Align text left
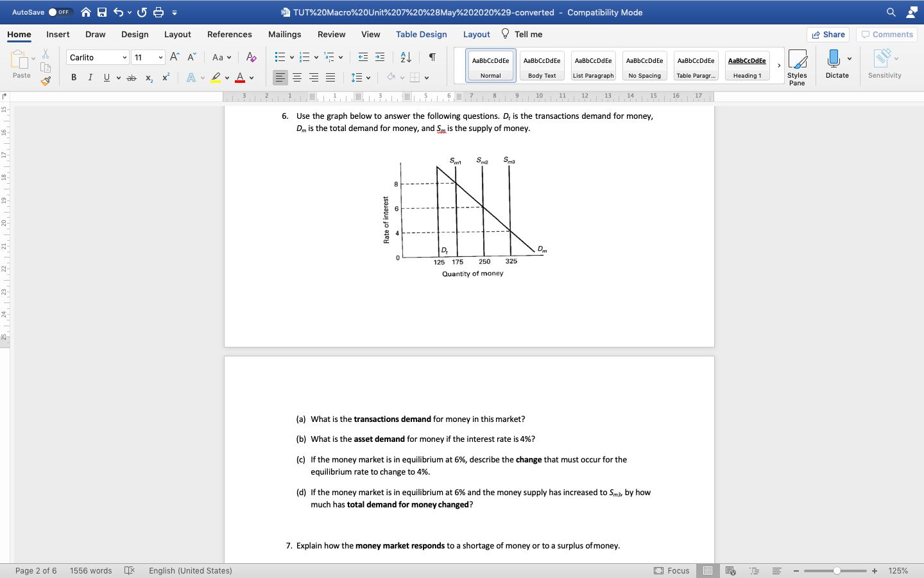 280,78
